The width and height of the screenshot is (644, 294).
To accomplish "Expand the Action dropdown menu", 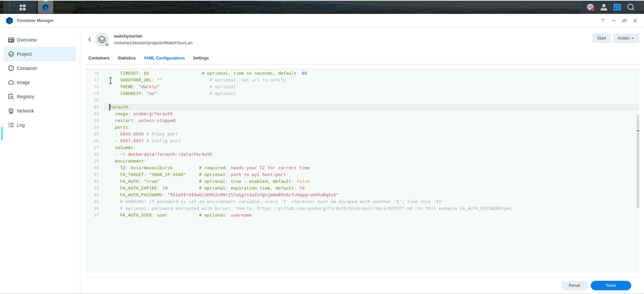I will (626, 38).
